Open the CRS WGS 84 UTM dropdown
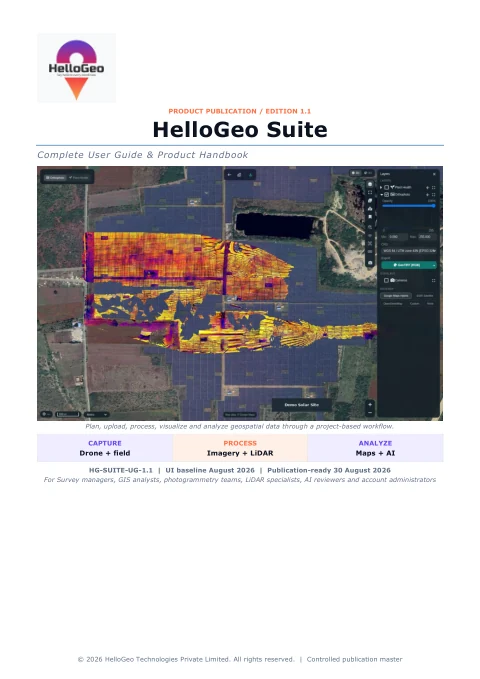Viewport: 480px width, 679px height. click(x=409, y=251)
